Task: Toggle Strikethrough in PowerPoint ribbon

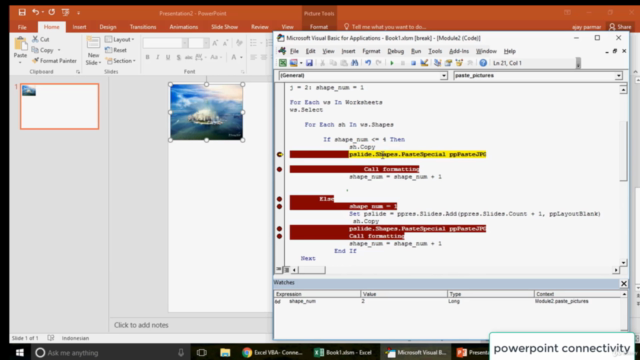Action: [x=189, y=57]
